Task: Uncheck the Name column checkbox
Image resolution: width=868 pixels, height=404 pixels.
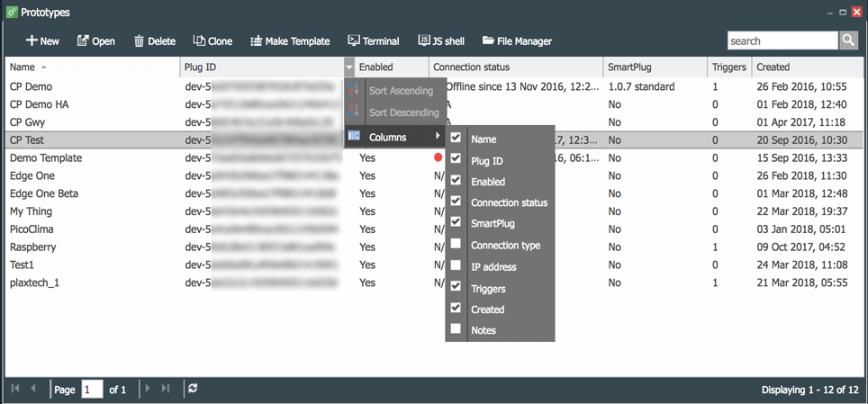Action: [x=456, y=138]
